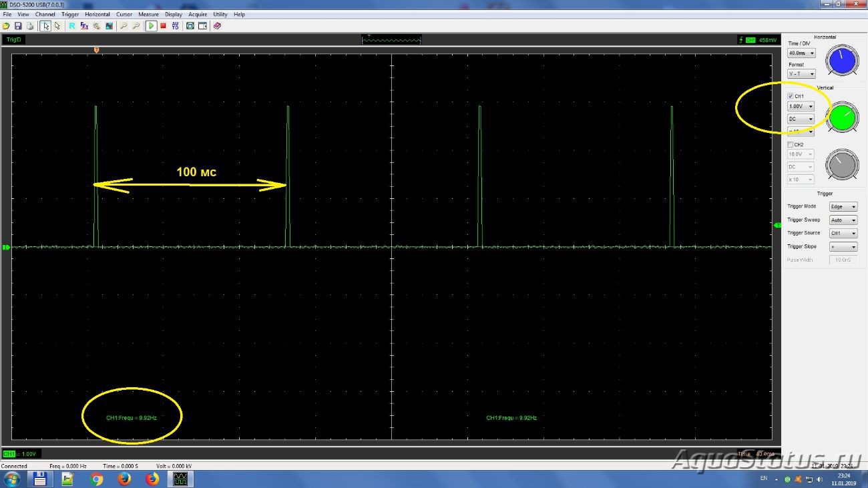868x488 pixels.
Task: Open the Channel menu
Action: pyautogui.click(x=45, y=14)
